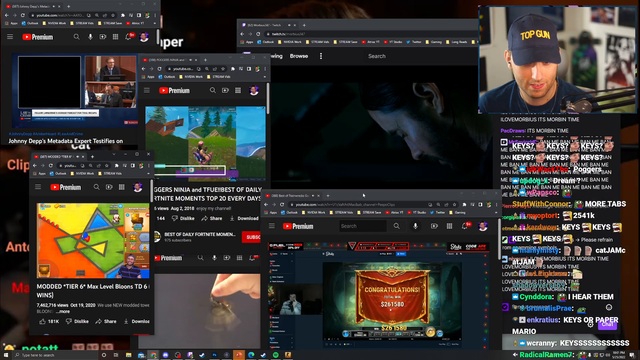Open hamburger menu in the slots YouTube window
Image resolution: width=640 pixels, height=360 pixels.
tap(272, 226)
